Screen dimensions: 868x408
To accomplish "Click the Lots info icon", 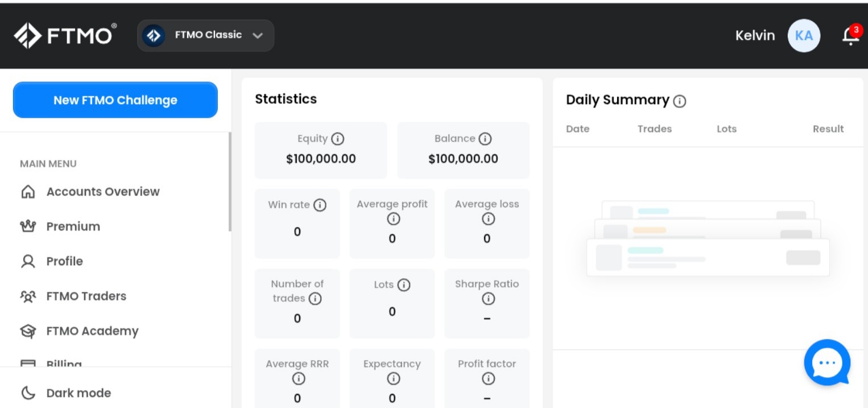I will point(404,285).
